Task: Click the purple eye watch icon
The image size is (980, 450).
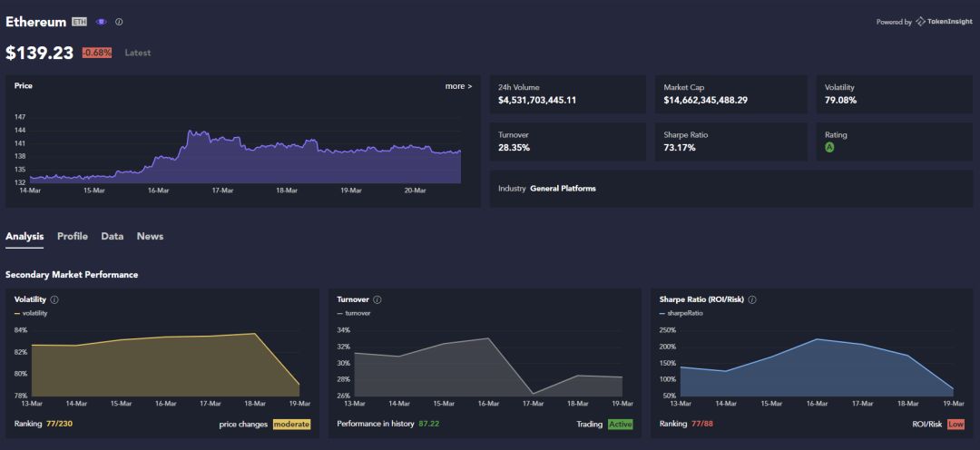Action: [101, 22]
